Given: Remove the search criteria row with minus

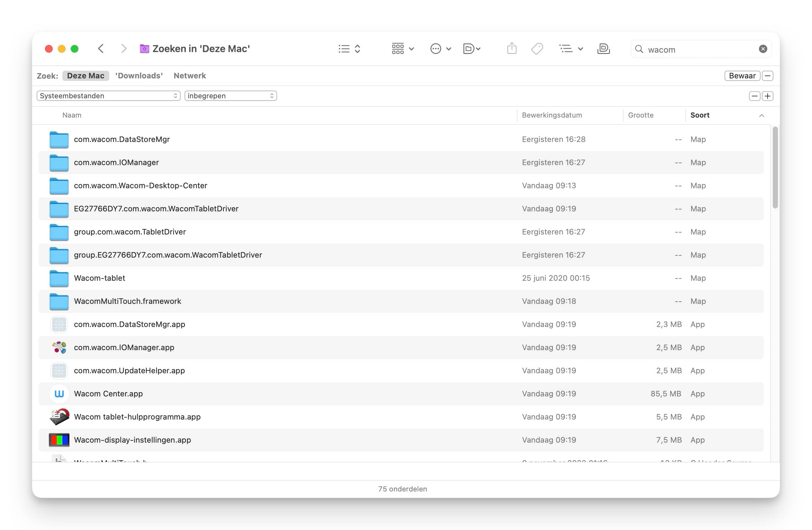Looking at the screenshot, I should pyautogui.click(x=755, y=96).
